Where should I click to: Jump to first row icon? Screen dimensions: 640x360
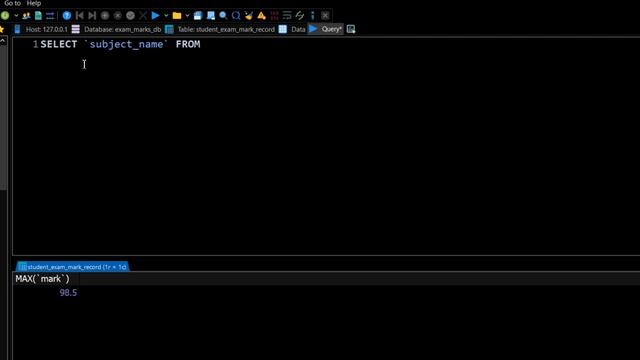(80, 16)
